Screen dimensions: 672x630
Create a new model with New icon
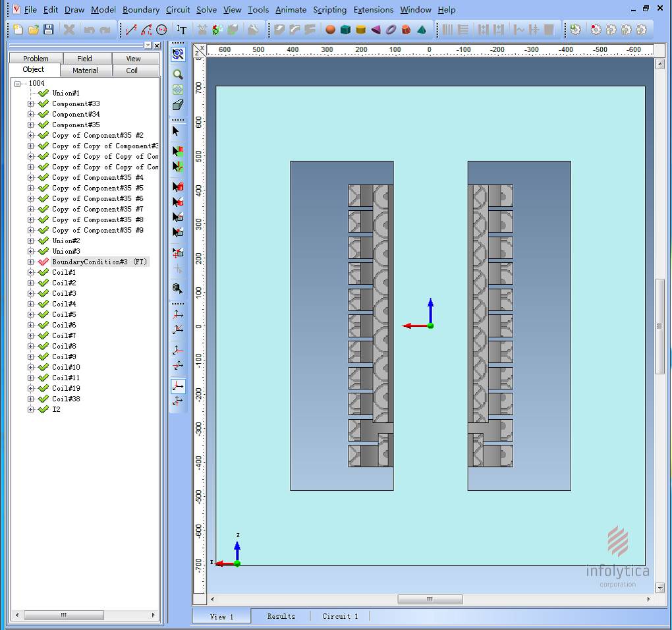tap(18, 30)
